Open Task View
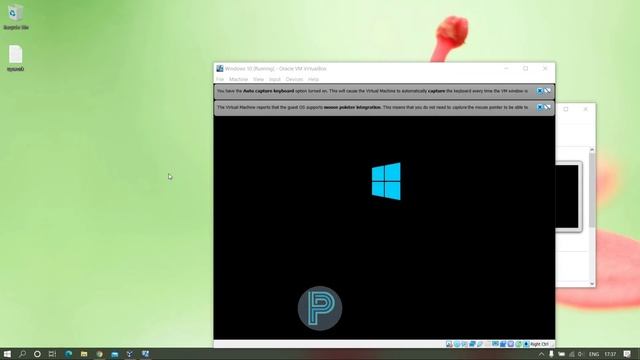The height and width of the screenshot is (360, 640). [52, 354]
